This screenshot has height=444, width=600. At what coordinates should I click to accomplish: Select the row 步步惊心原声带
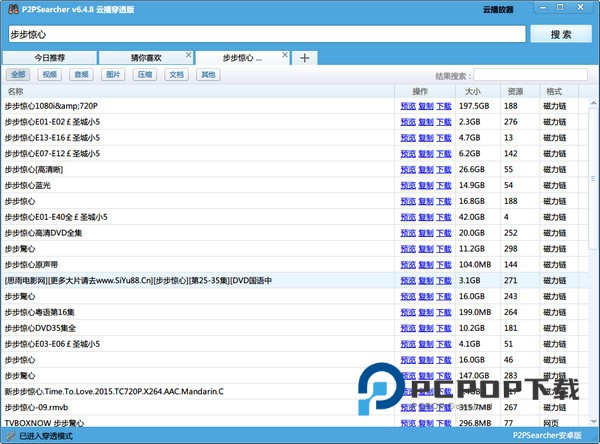click(295, 265)
